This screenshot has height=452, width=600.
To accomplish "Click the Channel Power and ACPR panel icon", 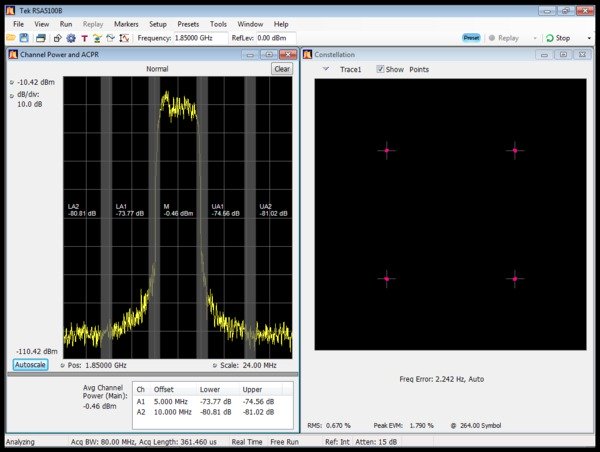I will pyautogui.click(x=13, y=54).
